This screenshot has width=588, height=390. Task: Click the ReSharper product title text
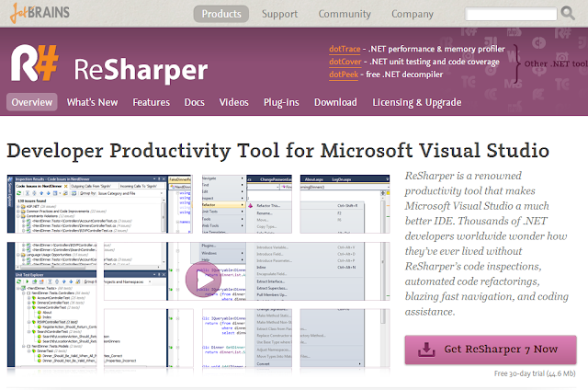point(141,70)
